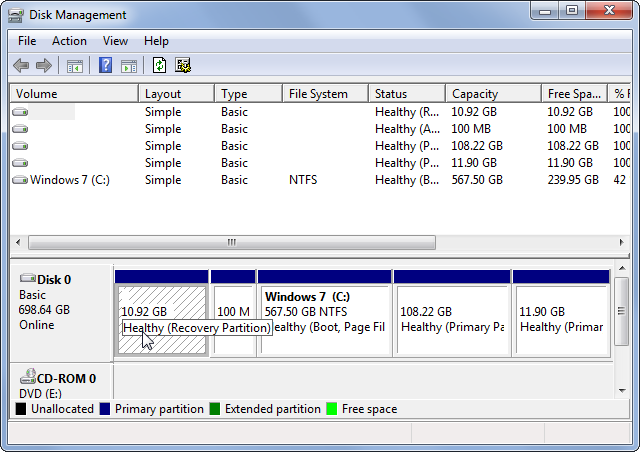Select the 108.22 GB primary partition block
The image size is (640, 452).
(451, 318)
